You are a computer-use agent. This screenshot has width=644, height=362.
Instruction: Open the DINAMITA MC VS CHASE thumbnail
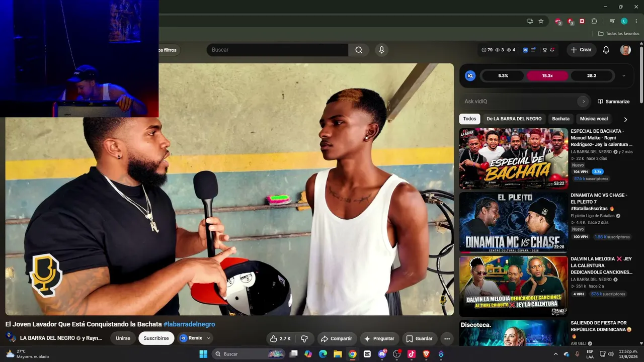pyautogui.click(x=513, y=222)
